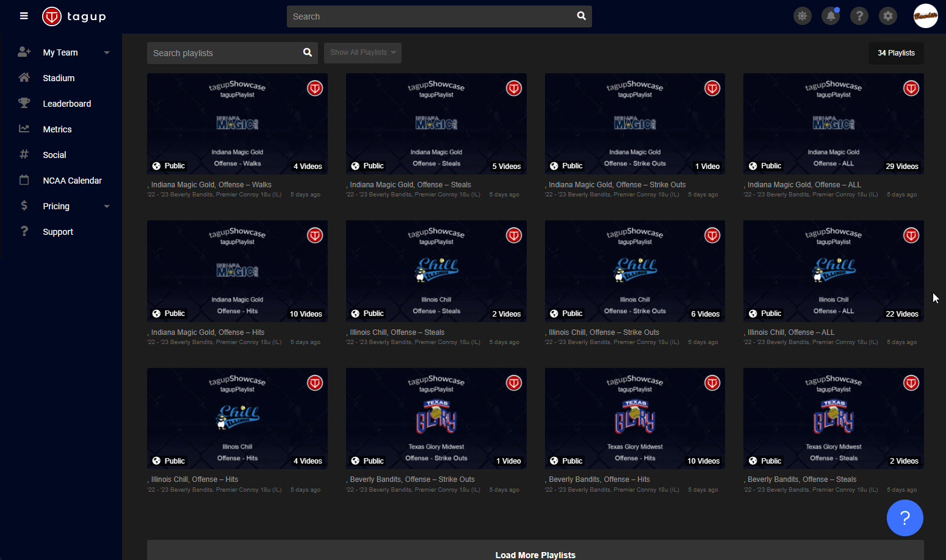Open Indiana Magic Gold, Offense – Walks link

click(x=211, y=185)
